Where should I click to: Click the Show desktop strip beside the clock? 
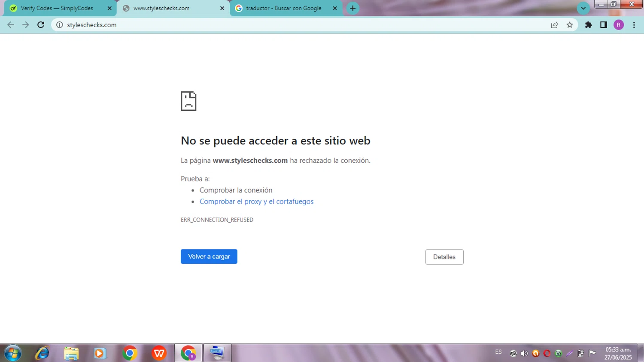point(641,353)
